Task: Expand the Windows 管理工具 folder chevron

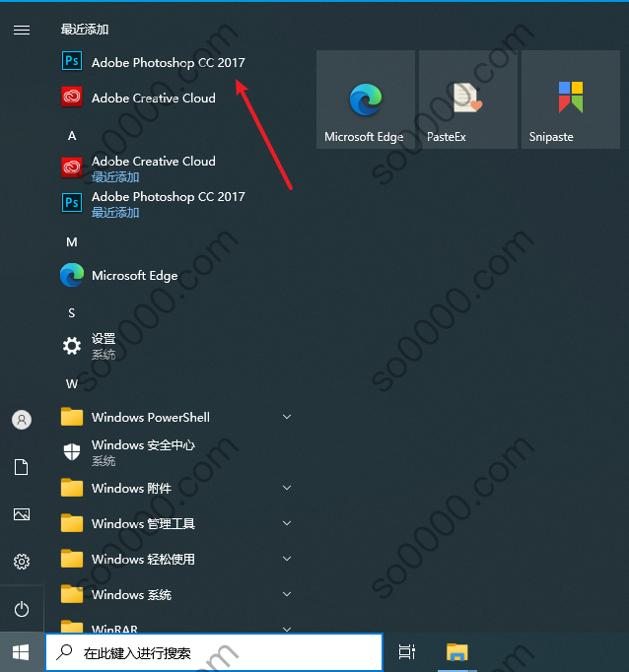Action: 287,523
